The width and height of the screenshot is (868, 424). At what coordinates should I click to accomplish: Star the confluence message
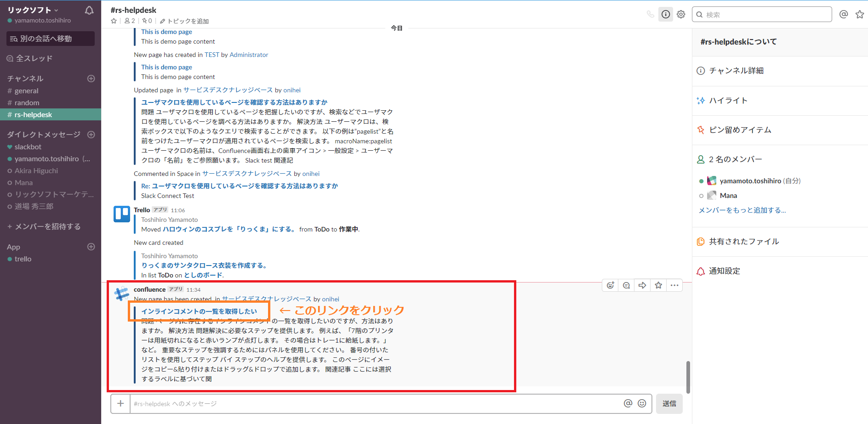[658, 285]
